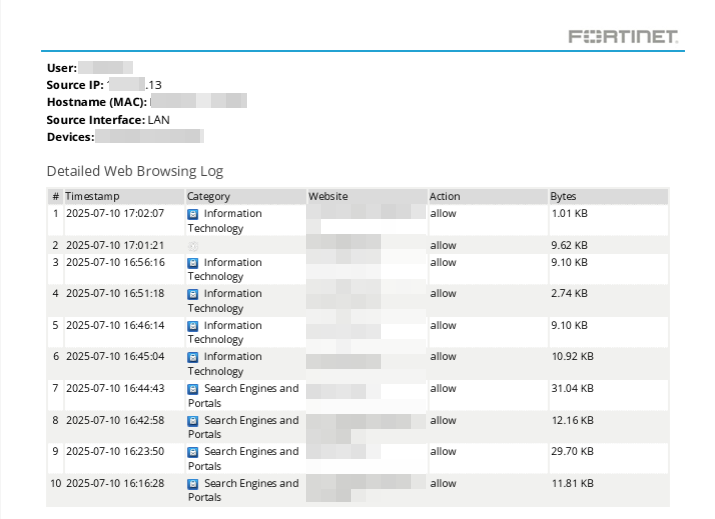
Task: Click the Website column header
Action: click(x=328, y=197)
